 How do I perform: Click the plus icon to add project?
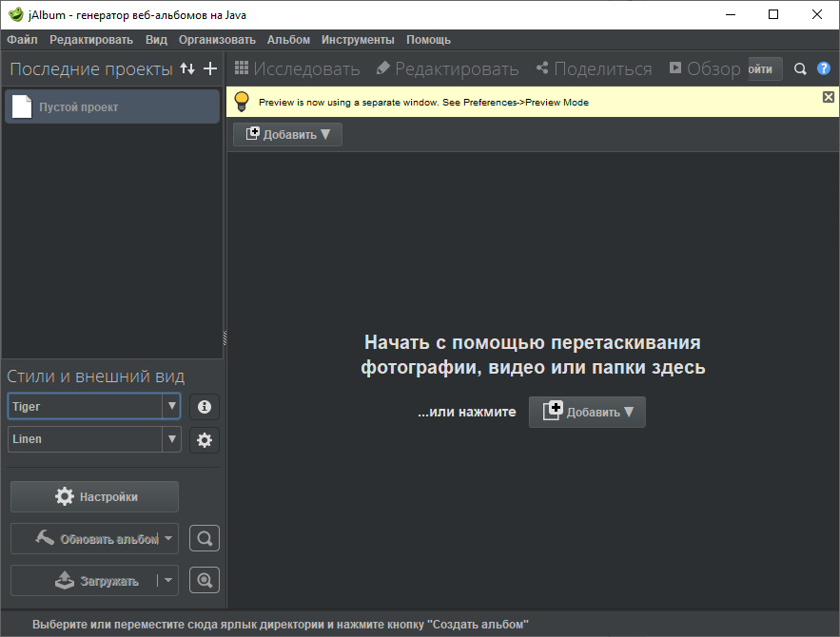click(210, 68)
